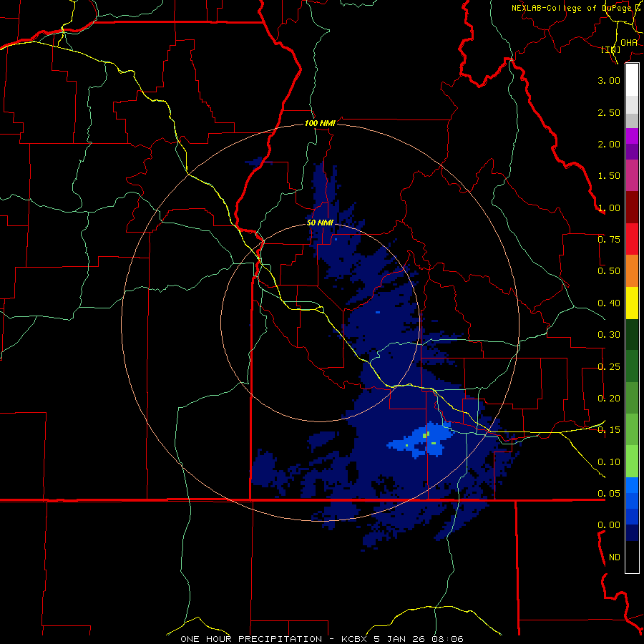
Task: Click the '0.00' legend value
Action: (609, 525)
